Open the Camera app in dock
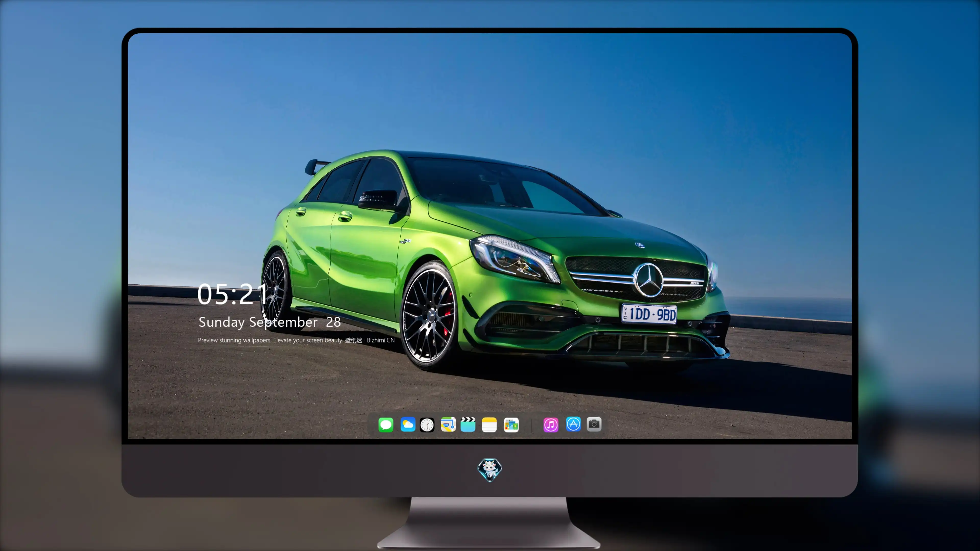 pyautogui.click(x=594, y=424)
